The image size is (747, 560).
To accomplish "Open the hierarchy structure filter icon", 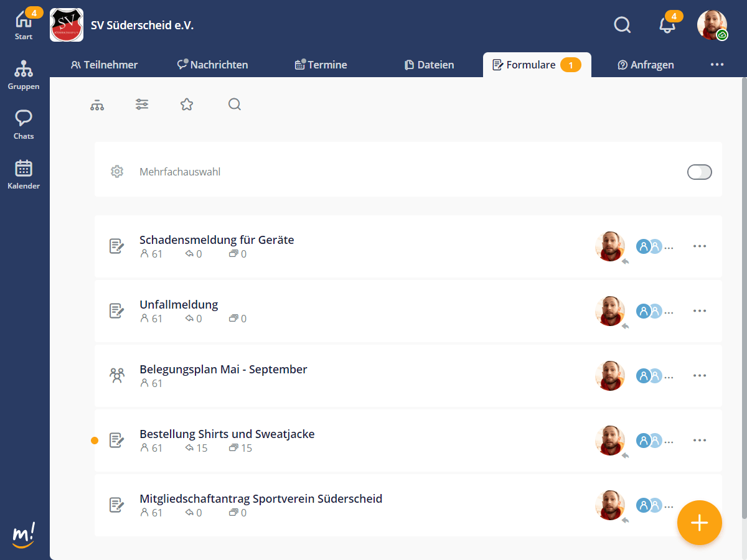I will click(96, 105).
